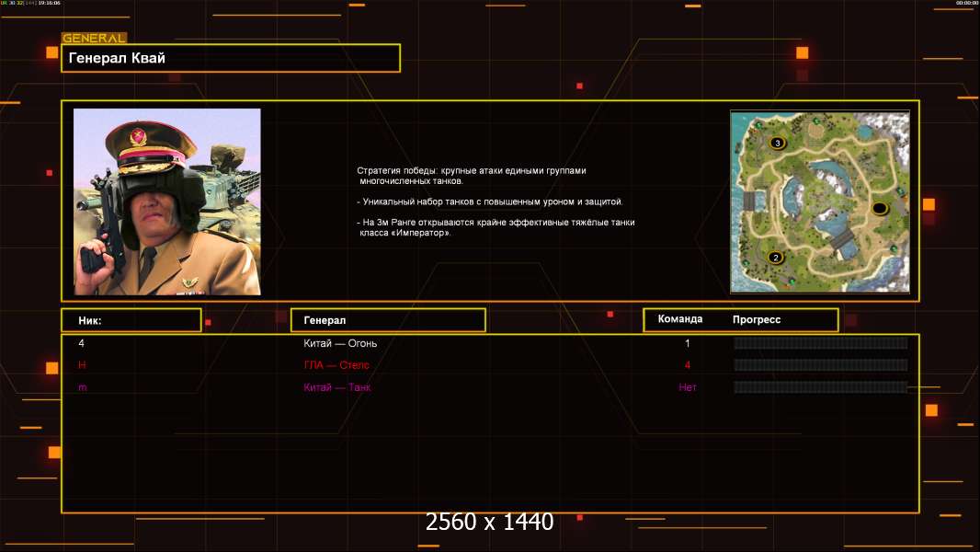Click the «Генерал» column header
The width and height of the screenshot is (980, 552).
(387, 320)
